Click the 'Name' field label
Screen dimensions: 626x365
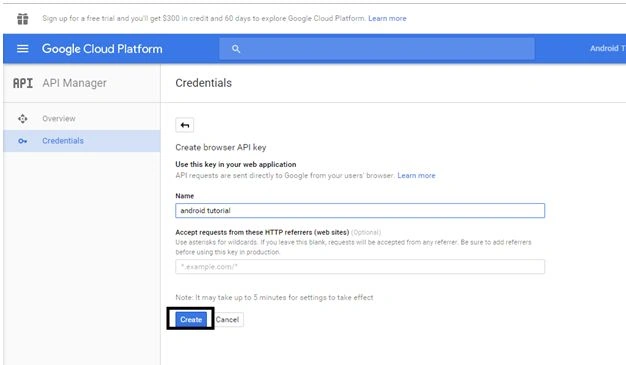tap(184, 196)
